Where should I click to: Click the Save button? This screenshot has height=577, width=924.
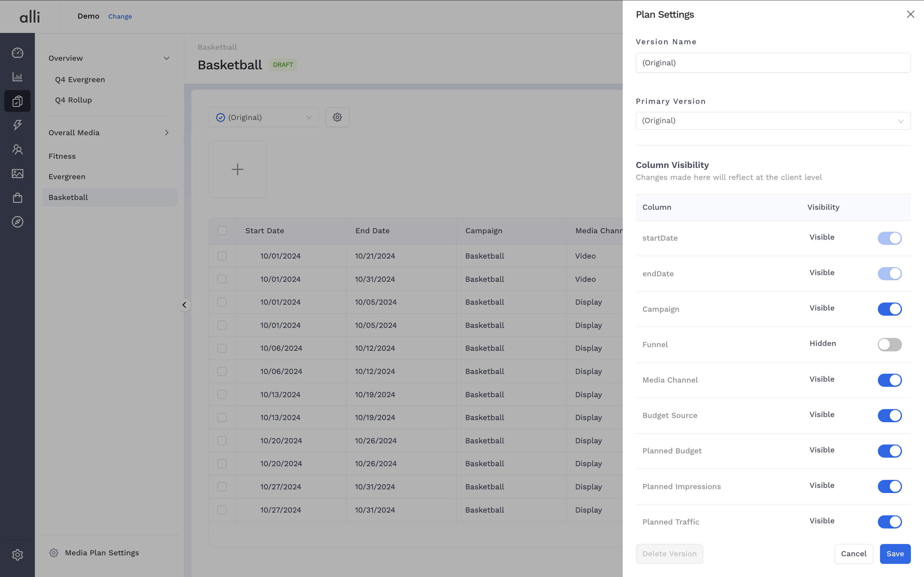(x=895, y=554)
